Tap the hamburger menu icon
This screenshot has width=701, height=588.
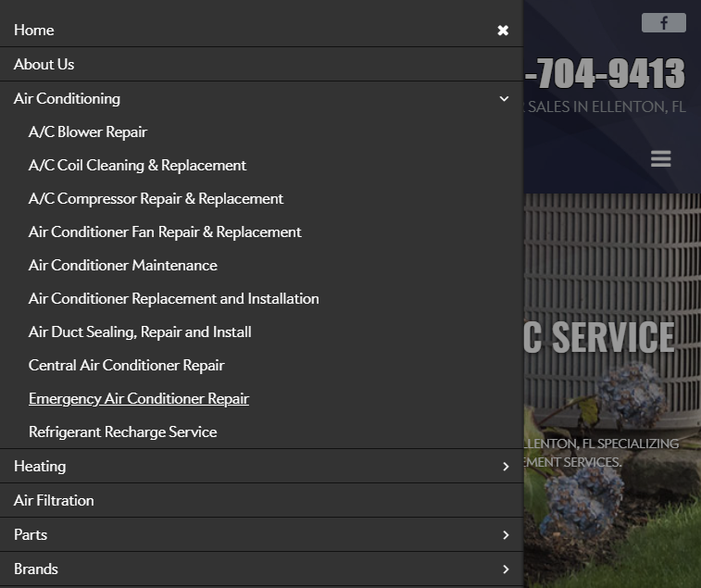(x=661, y=158)
